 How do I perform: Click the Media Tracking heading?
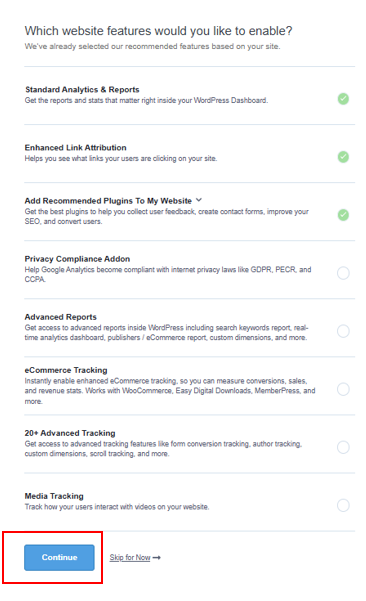(x=54, y=496)
